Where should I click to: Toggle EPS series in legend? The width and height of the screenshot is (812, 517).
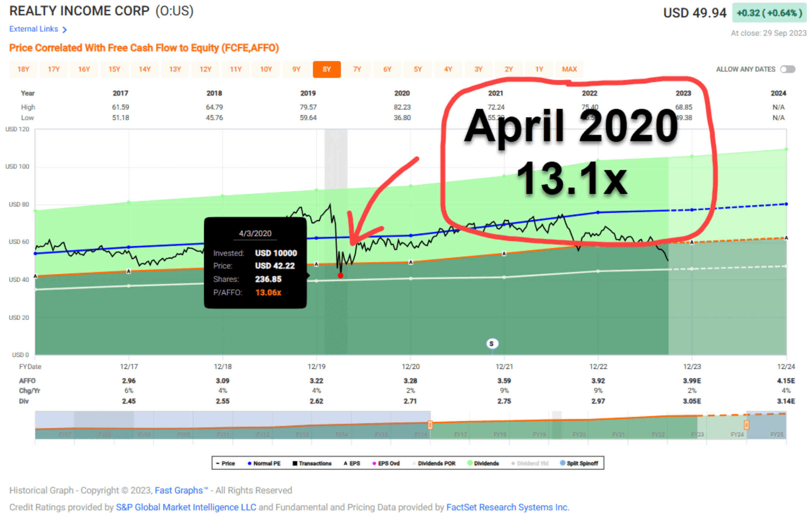coord(352,463)
